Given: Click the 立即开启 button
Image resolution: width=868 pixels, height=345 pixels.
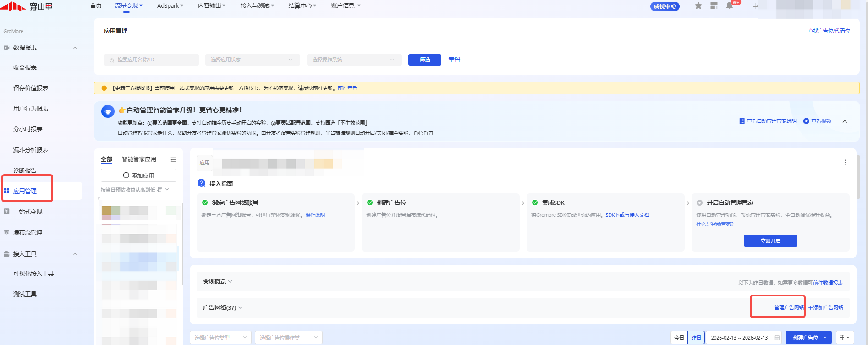Looking at the screenshot, I should 770,241.
